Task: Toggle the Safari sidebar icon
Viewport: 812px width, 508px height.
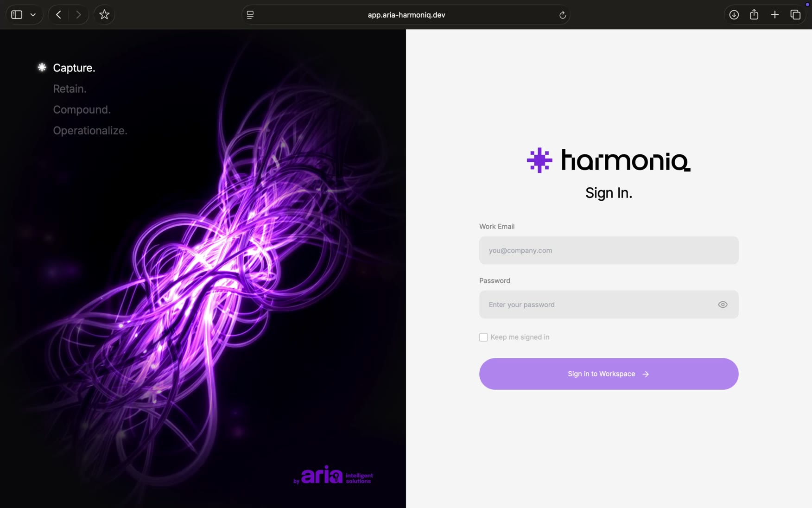Action: tap(17, 15)
